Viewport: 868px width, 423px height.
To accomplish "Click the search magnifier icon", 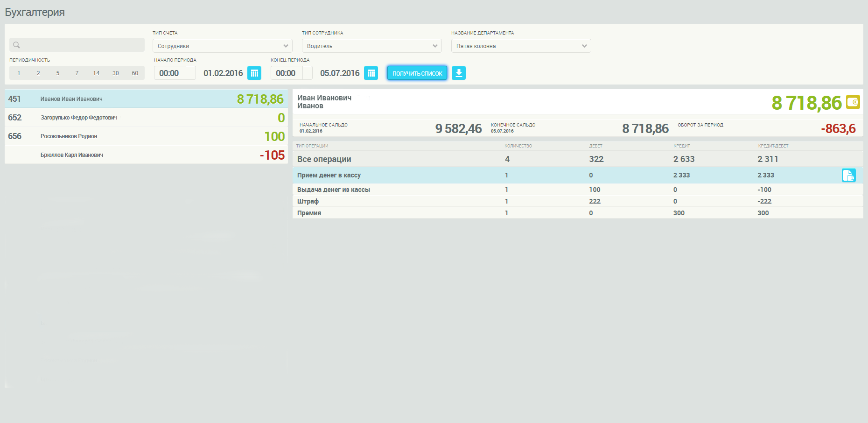I will pos(16,45).
